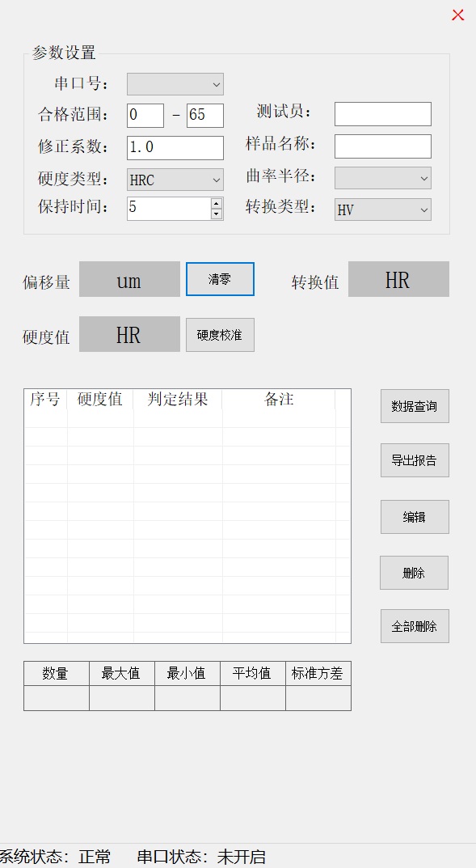Focus the 合格范围 lower limit field
Image resolution: width=476 pixels, height=868 pixels.
[x=145, y=115]
